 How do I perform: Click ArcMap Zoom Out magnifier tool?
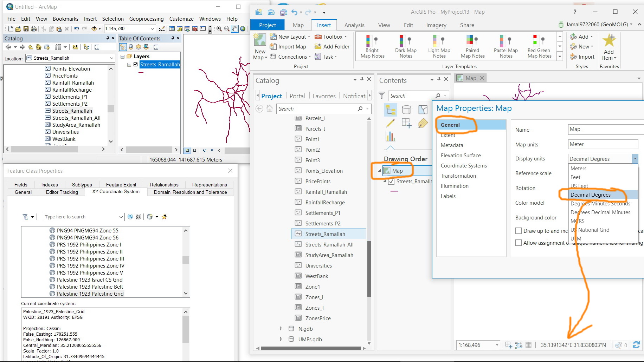point(227,29)
